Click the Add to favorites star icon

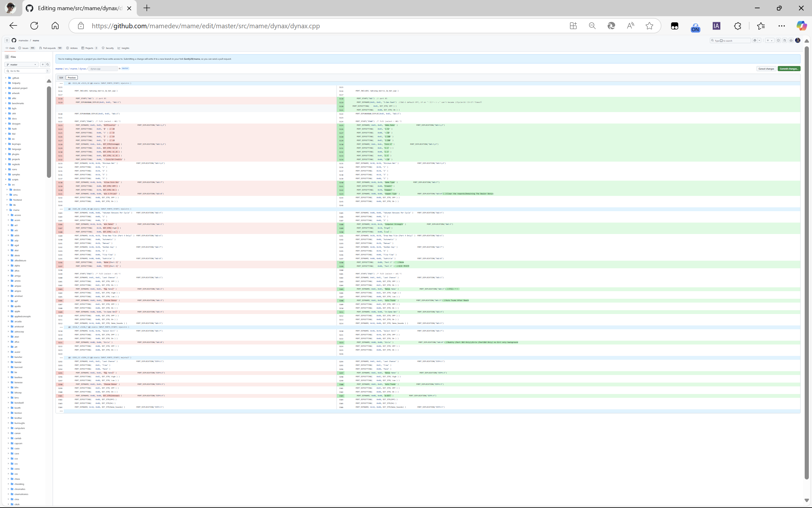pyautogui.click(x=650, y=26)
